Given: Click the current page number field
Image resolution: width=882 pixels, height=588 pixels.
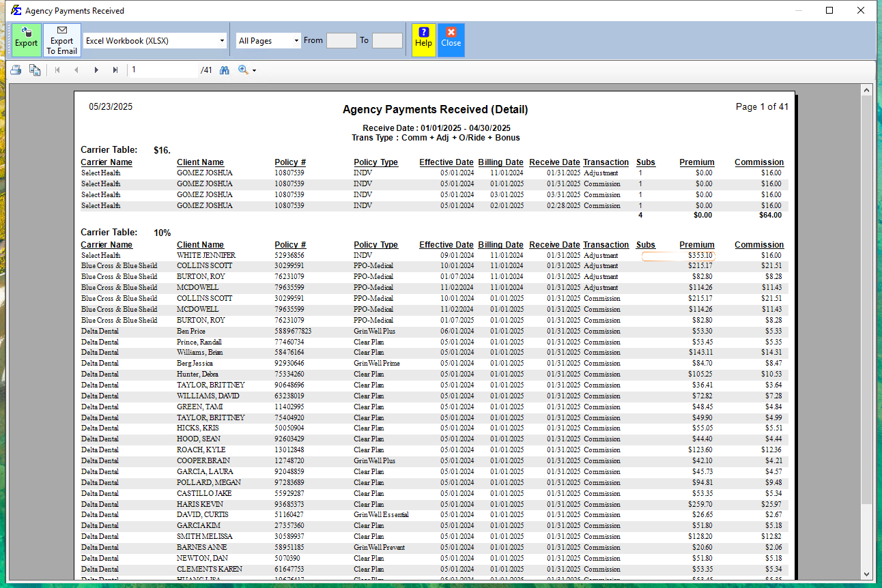Looking at the screenshot, I should tap(163, 70).
